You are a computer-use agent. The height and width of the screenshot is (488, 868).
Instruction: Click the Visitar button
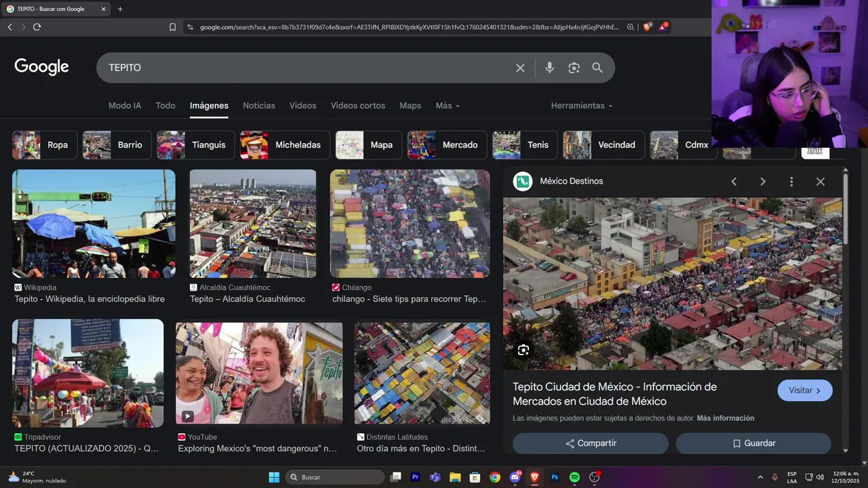pyautogui.click(x=805, y=390)
